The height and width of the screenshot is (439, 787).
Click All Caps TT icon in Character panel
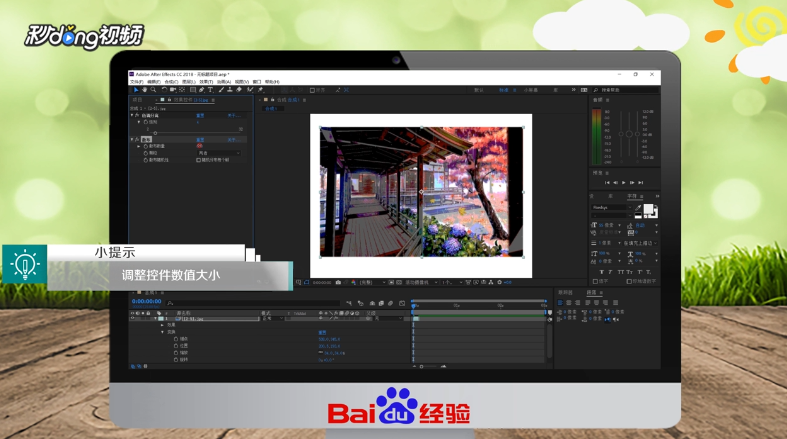tap(621, 272)
